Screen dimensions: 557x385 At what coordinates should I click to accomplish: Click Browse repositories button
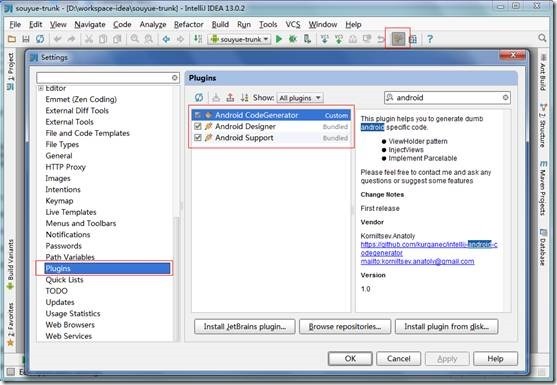click(345, 326)
